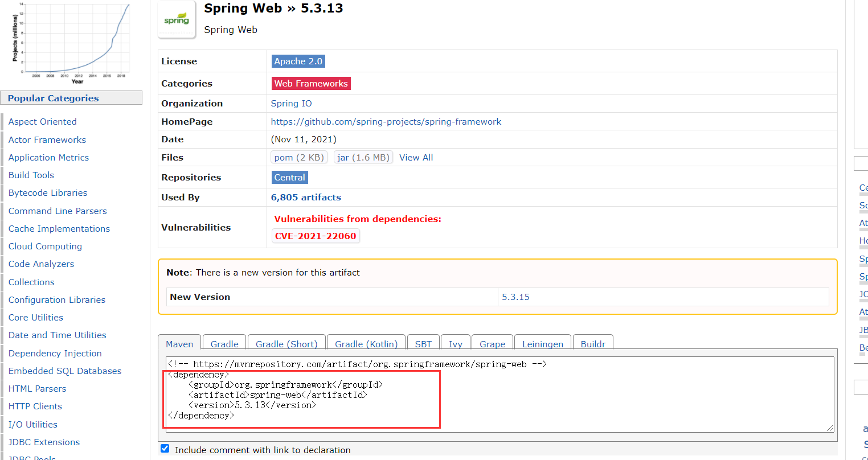The height and width of the screenshot is (460, 868).
Task: Open HTML Parsers category
Action: [37, 389]
